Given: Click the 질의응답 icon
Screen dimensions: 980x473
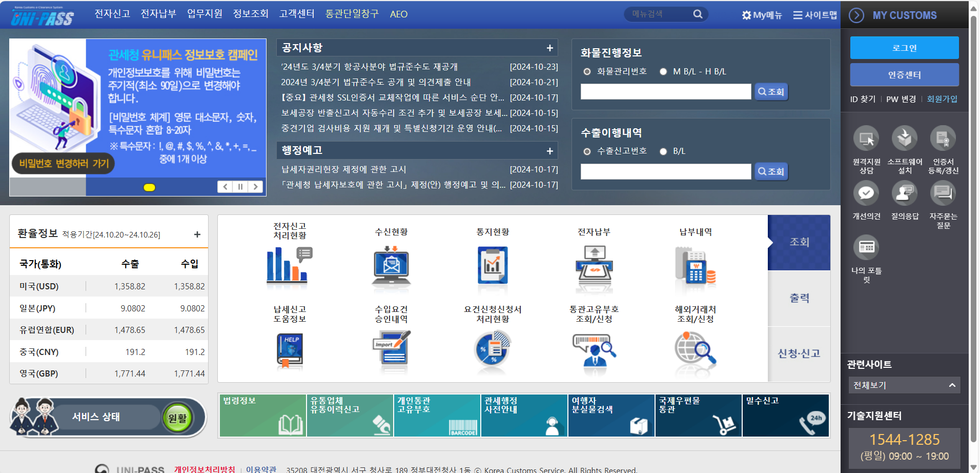Looking at the screenshot, I should coord(905,193).
